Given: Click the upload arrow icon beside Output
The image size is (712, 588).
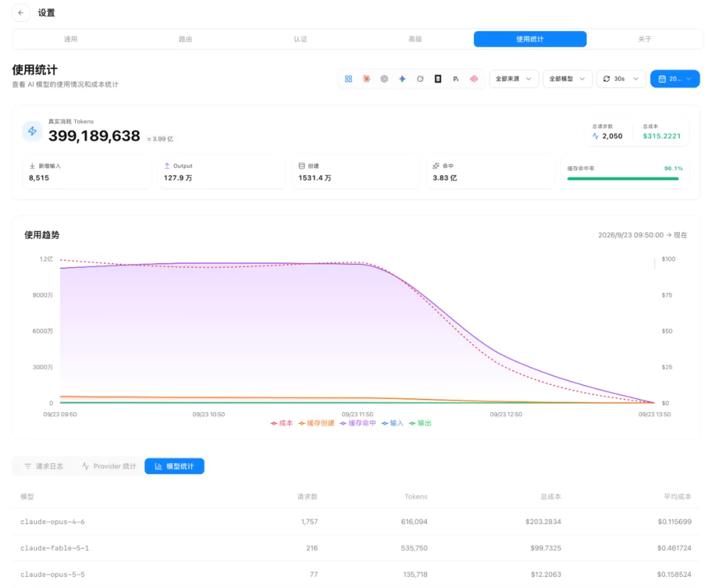Looking at the screenshot, I should tap(167, 165).
